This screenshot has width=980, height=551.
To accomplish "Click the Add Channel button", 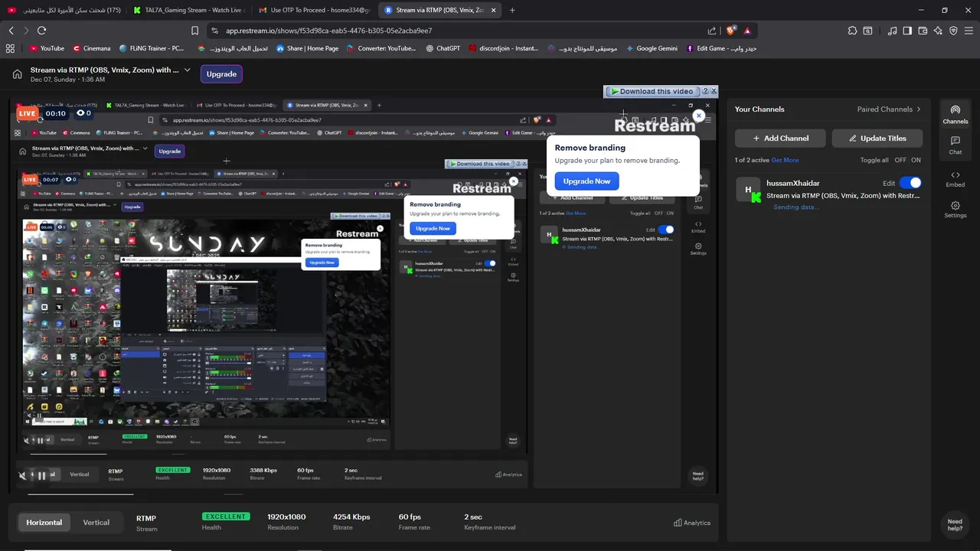I will (780, 139).
